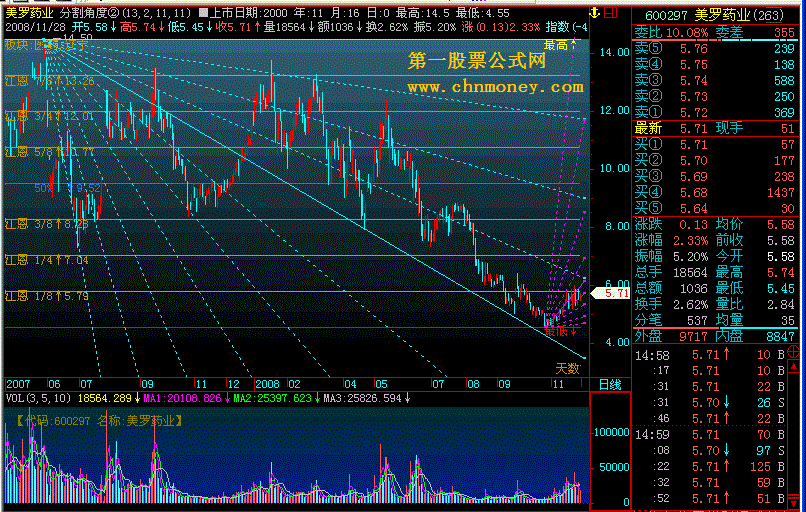Screen dimensions: 806x512
Task: Click the 外盘 9717 value
Action: (693, 337)
